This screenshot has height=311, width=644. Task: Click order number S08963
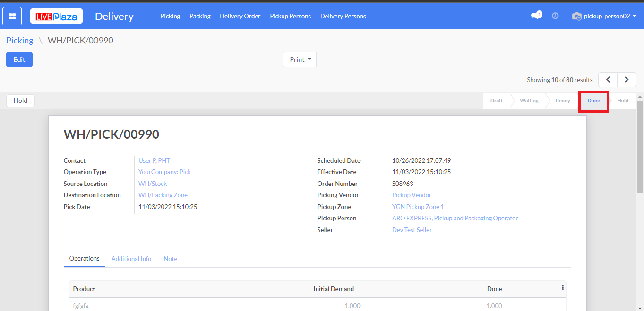click(x=403, y=184)
